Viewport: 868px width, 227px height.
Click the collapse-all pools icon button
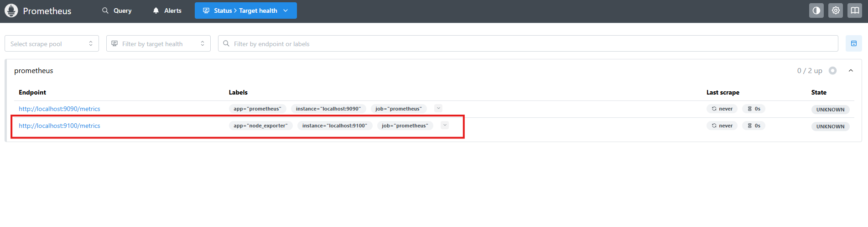(853, 43)
